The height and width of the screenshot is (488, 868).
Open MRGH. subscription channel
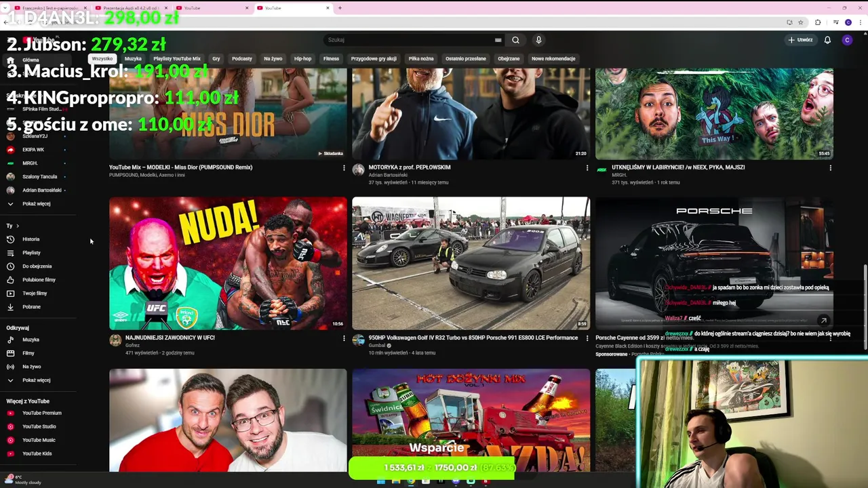[x=30, y=163]
